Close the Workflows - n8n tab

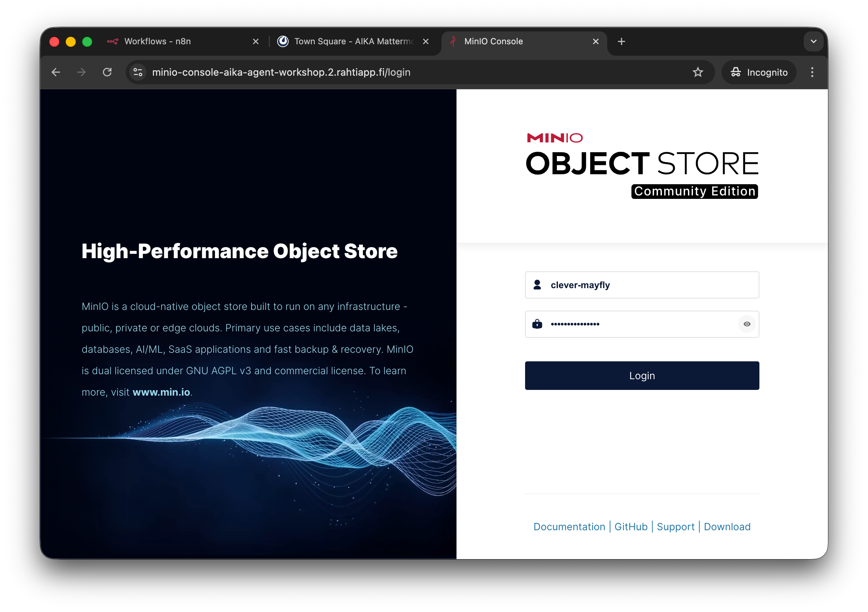(255, 41)
